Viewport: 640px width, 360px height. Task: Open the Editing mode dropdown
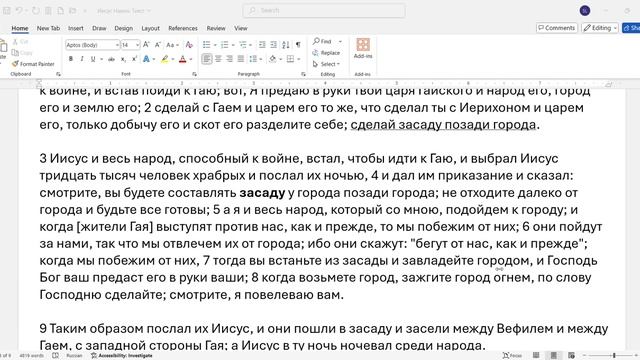pos(600,28)
